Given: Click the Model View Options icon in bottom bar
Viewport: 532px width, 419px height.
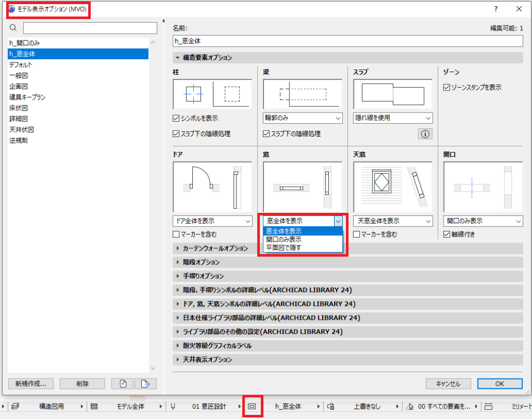Looking at the screenshot, I should tap(252, 406).
